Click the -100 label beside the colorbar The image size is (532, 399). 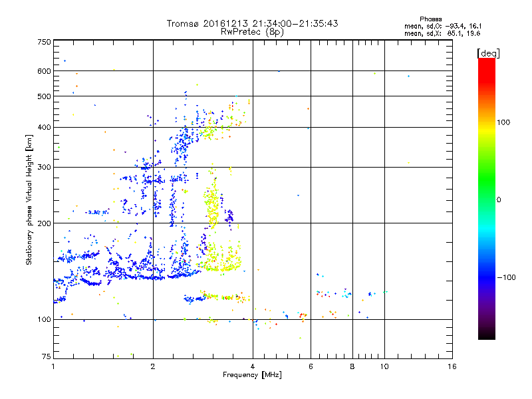tap(507, 277)
